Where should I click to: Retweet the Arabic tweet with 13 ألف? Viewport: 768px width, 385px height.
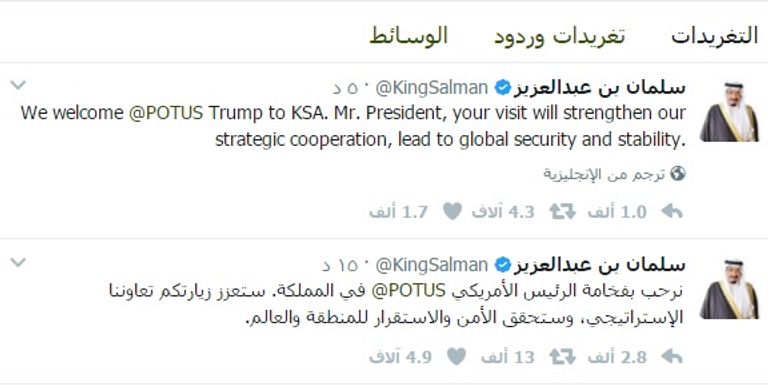562,357
